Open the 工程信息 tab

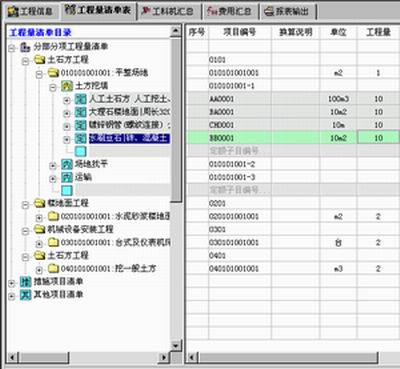(31, 11)
